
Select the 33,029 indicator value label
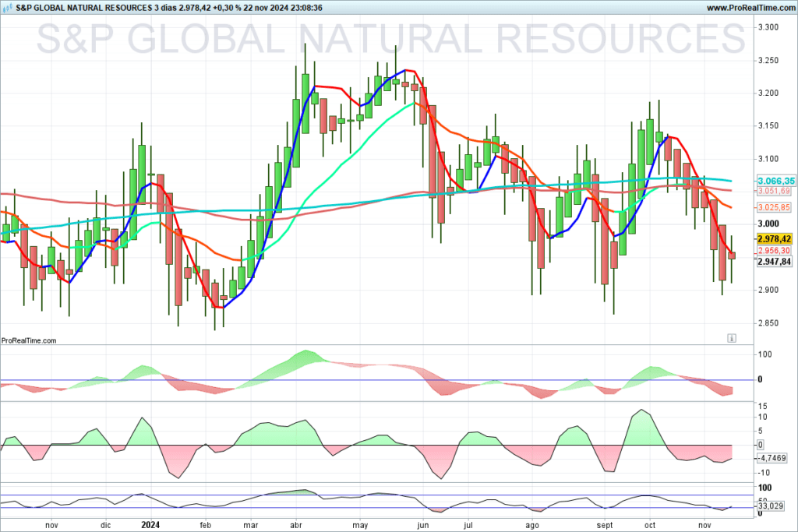click(770, 506)
